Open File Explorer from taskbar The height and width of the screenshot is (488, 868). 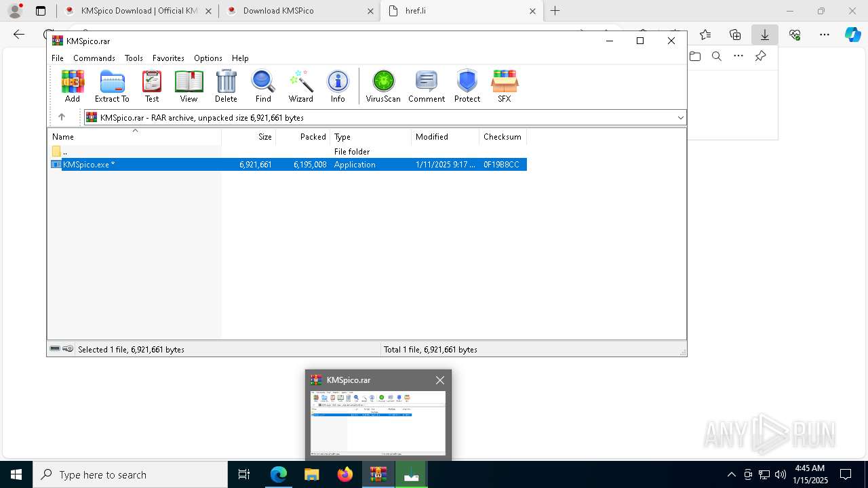312,474
